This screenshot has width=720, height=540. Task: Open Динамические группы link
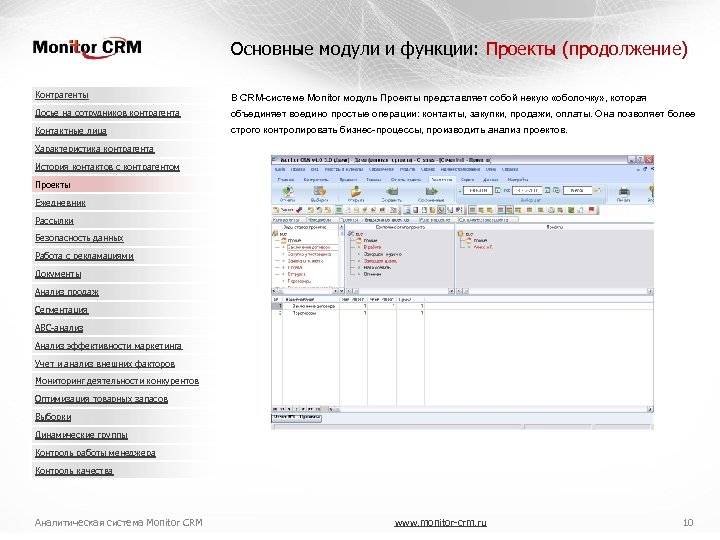81,435
